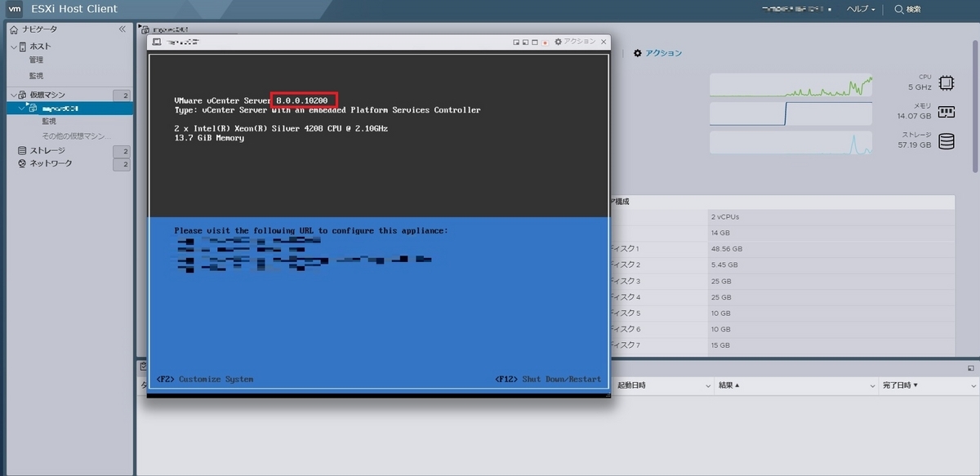Screen dimensions: 980x476
Task: Click the memory usage sparkline graph
Action: click(x=791, y=113)
